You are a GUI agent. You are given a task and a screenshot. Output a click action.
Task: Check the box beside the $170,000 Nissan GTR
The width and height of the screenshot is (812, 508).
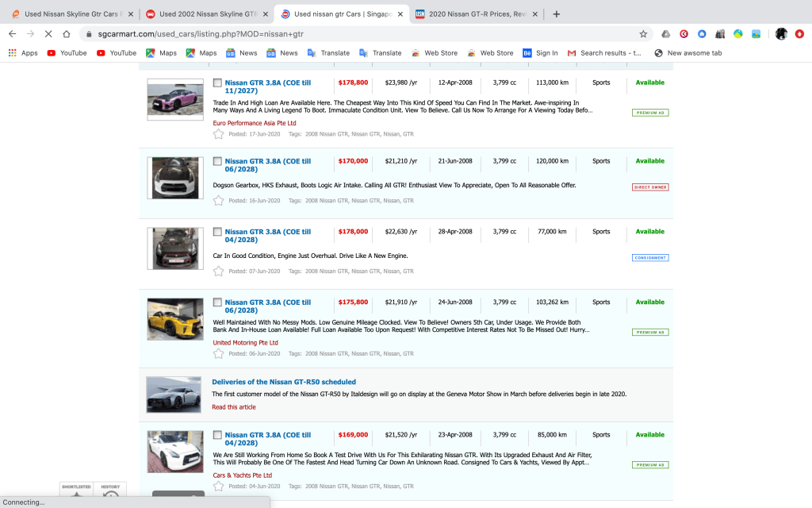click(218, 161)
